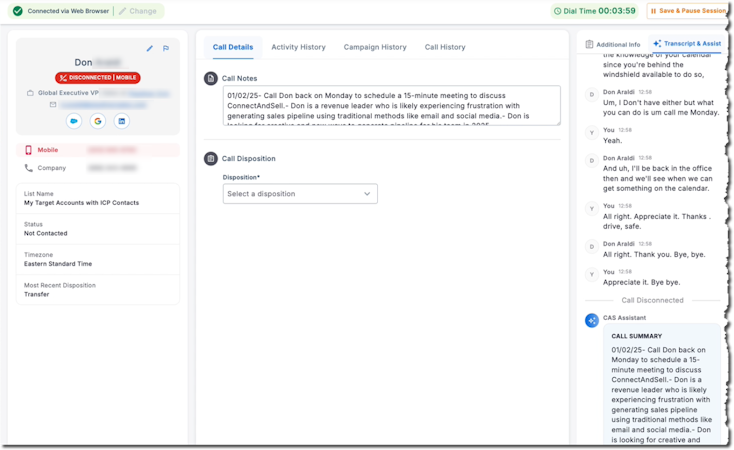Open the Campaign History tab
This screenshot has width=734, height=450.
[375, 47]
